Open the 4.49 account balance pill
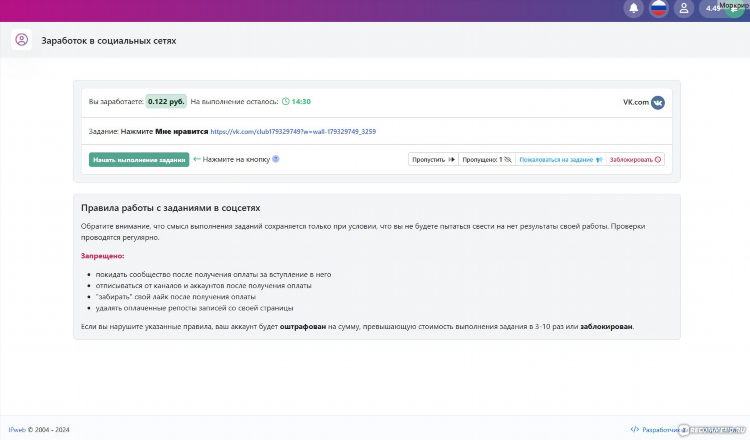This screenshot has width=750, height=440. click(x=722, y=8)
